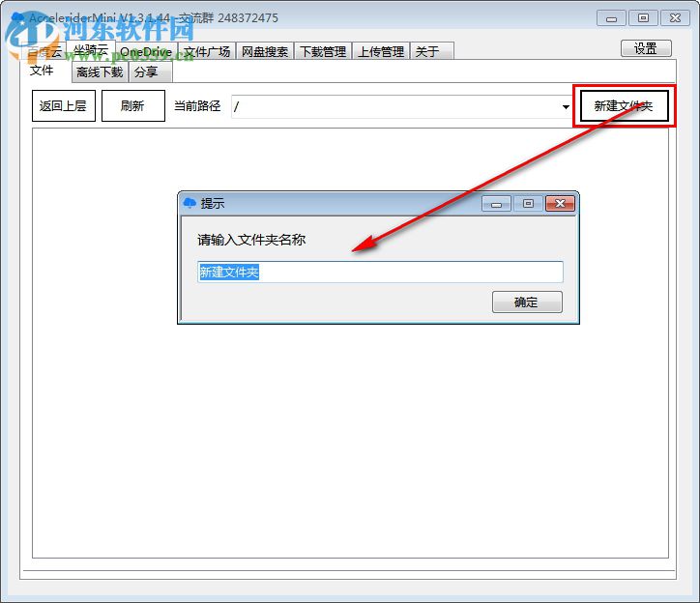The image size is (700, 603).
Task: Click the folder name input field
Action: click(380, 272)
